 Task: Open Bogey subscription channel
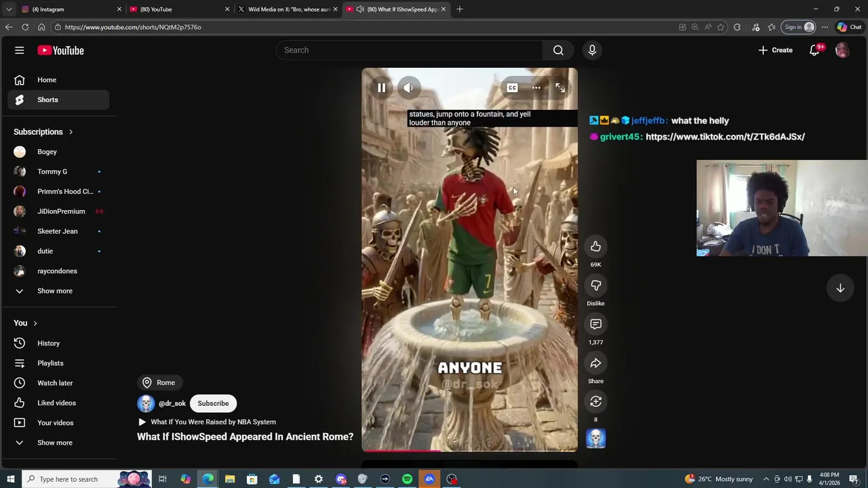click(58, 152)
